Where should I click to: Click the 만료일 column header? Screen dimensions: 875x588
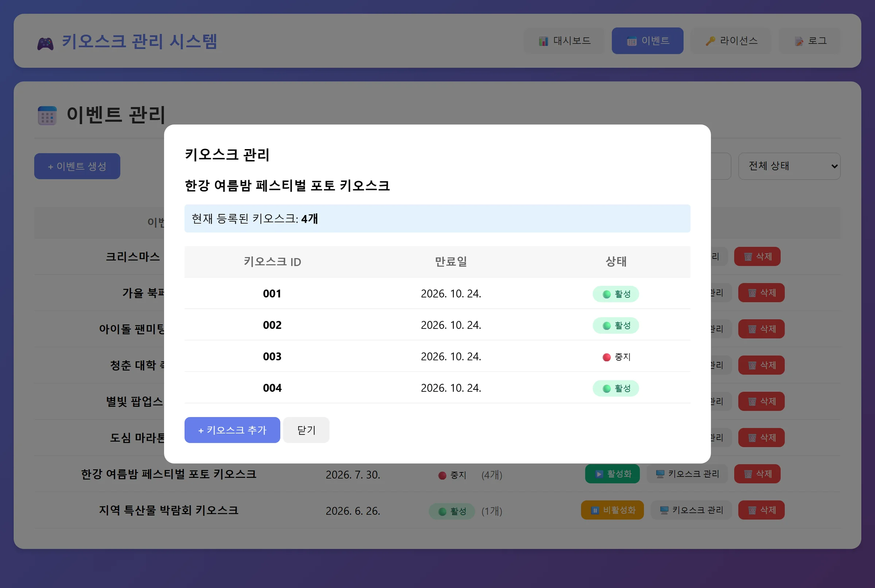coord(451,261)
